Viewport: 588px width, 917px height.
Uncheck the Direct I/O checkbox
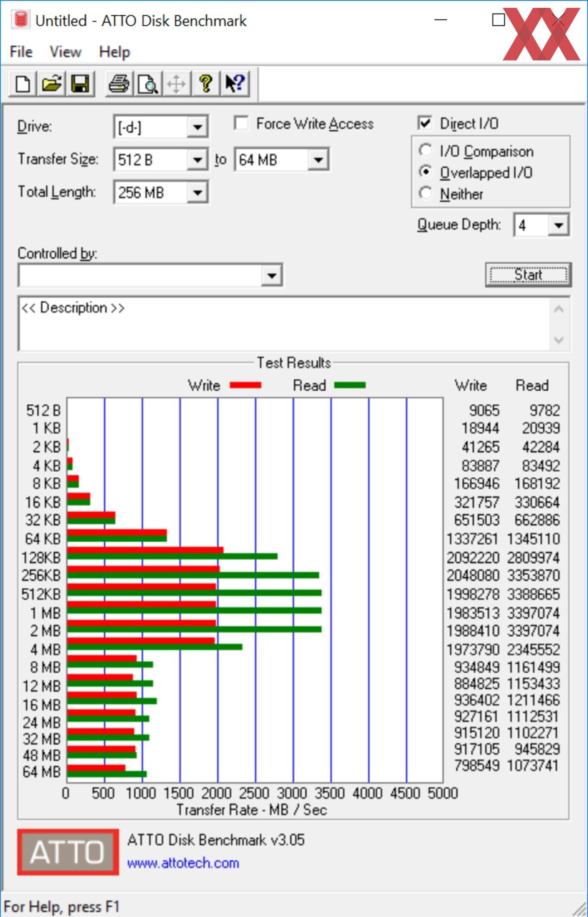[425, 123]
